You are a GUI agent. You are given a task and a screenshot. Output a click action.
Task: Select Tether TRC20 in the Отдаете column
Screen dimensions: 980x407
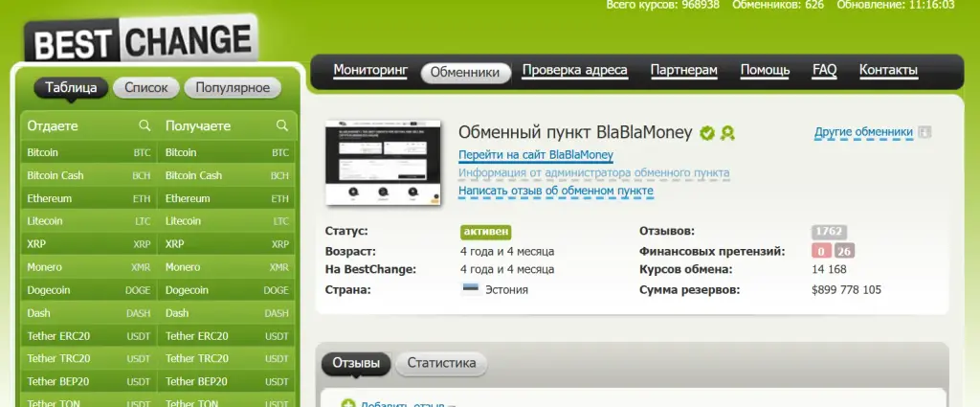coord(89,359)
